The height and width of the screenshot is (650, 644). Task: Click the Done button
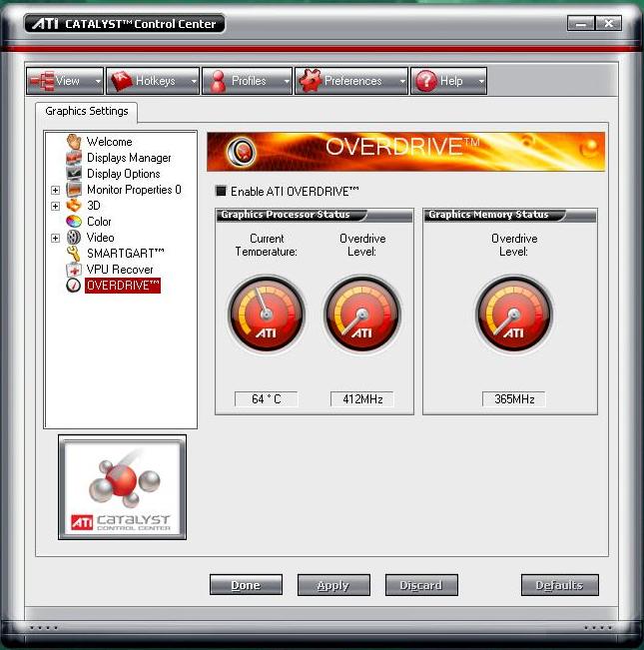click(x=246, y=585)
